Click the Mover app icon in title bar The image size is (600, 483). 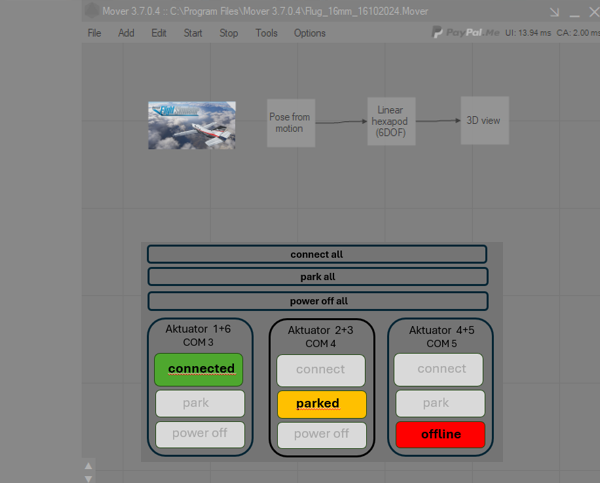92,11
